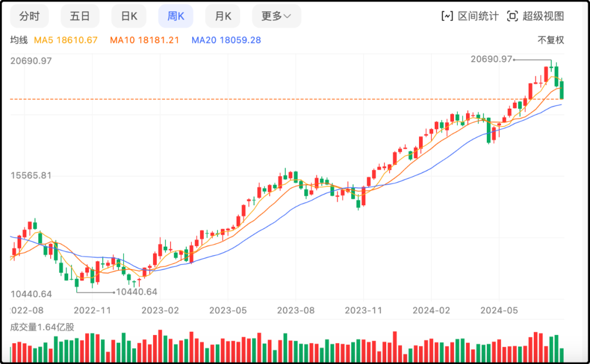Select the 周K weekly chart tab
Image resolution: width=590 pixels, height=364 pixels.
[175, 16]
